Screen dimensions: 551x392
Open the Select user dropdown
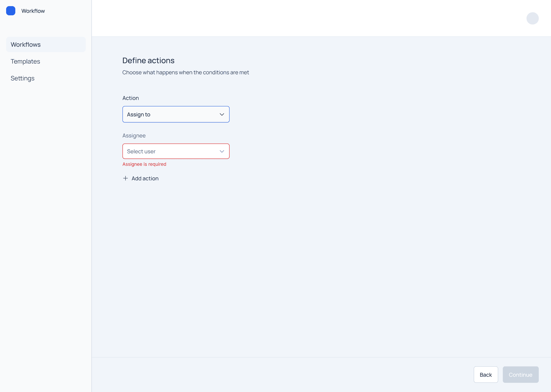click(x=176, y=151)
